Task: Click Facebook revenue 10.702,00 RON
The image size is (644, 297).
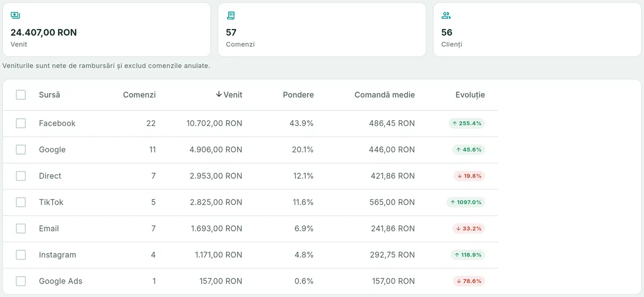Action: 215,123
